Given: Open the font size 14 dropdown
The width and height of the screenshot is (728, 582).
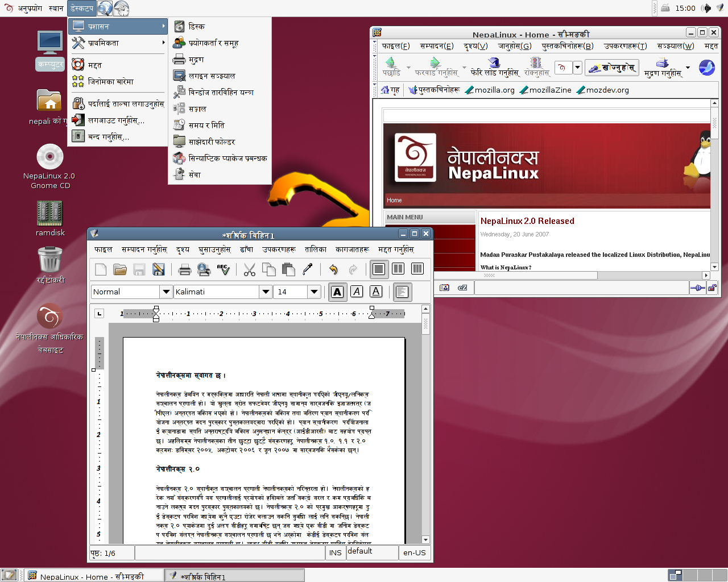Looking at the screenshot, I should 315,292.
